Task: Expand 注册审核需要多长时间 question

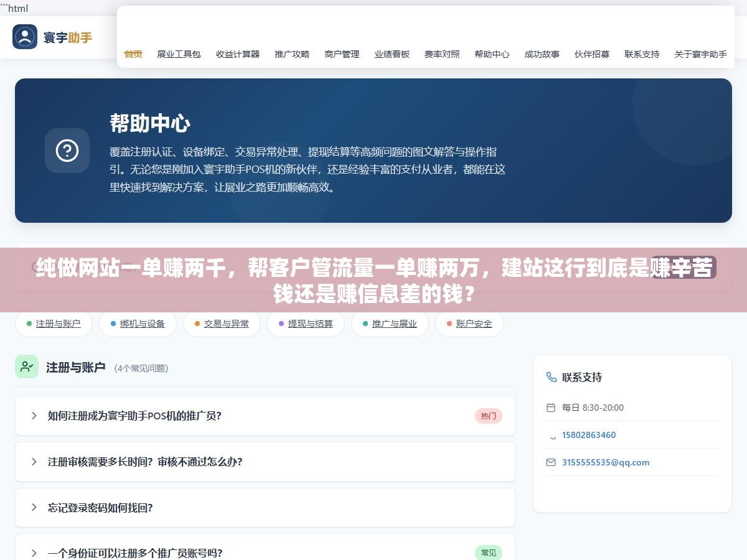Action: tap(265, 462)
